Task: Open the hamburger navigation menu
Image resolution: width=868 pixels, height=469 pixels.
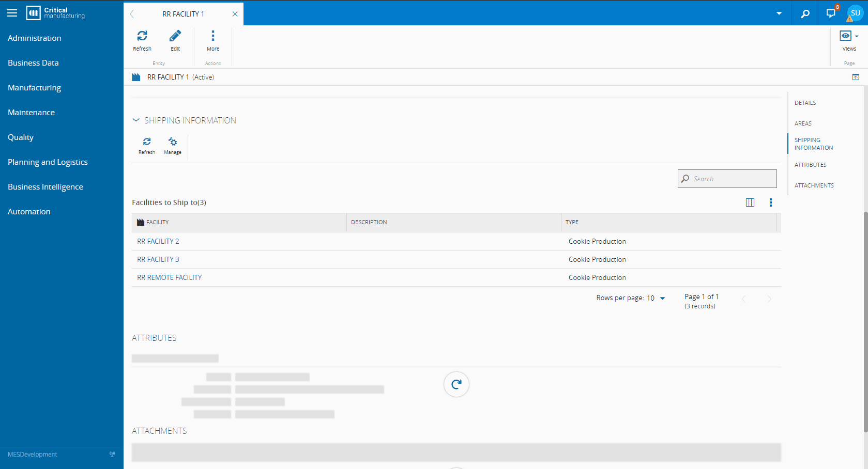Action: click(x=12, y=13)
